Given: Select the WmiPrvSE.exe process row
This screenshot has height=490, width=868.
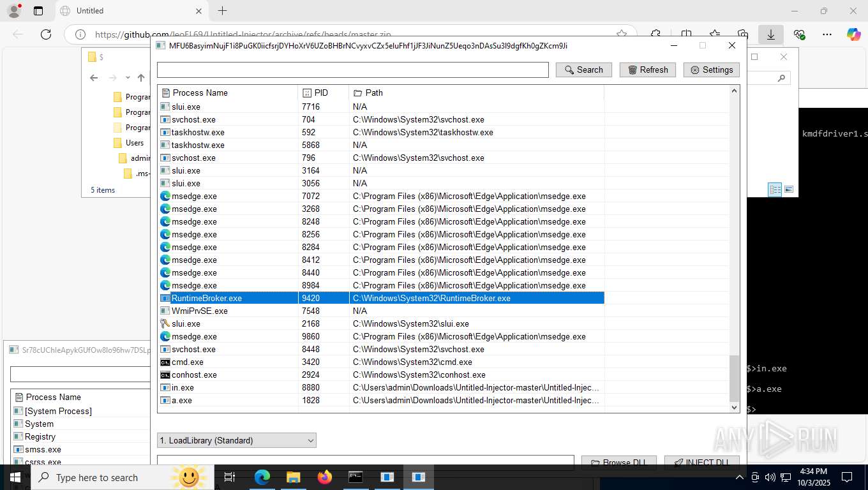Looking at the screenshot, I should (381, 311).
